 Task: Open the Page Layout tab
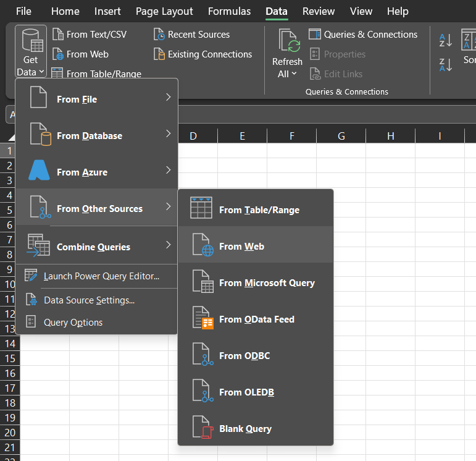point(164,11)
